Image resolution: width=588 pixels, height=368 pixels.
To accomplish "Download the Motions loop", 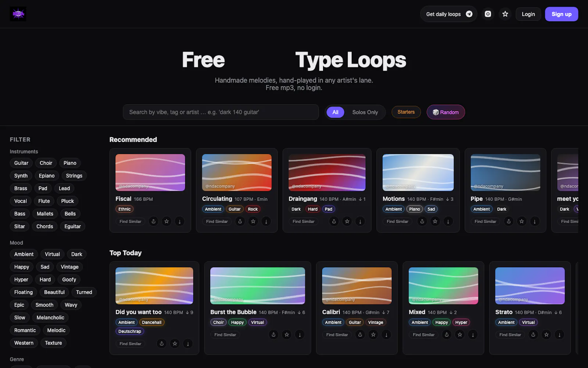I will coord(448,221).
